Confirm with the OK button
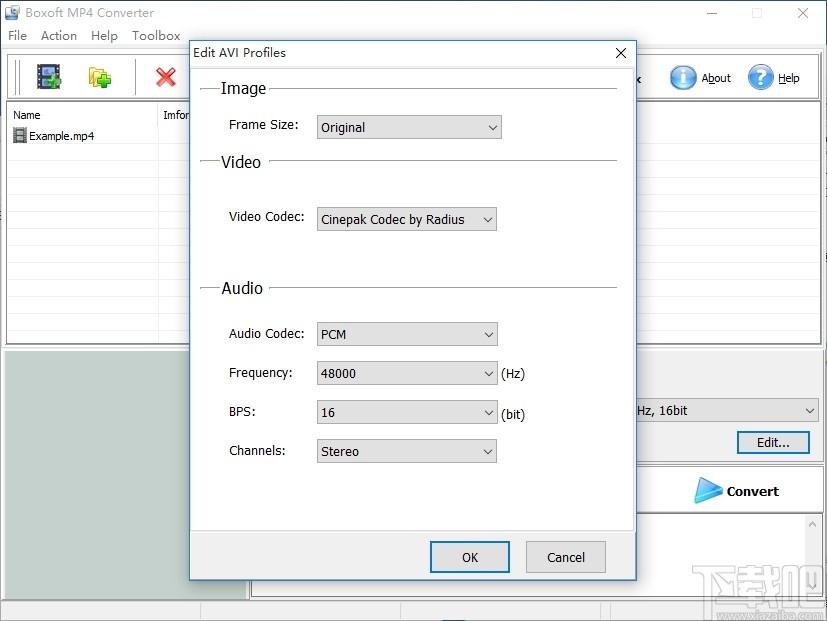The image size is (827, 621). click(470, 557)
